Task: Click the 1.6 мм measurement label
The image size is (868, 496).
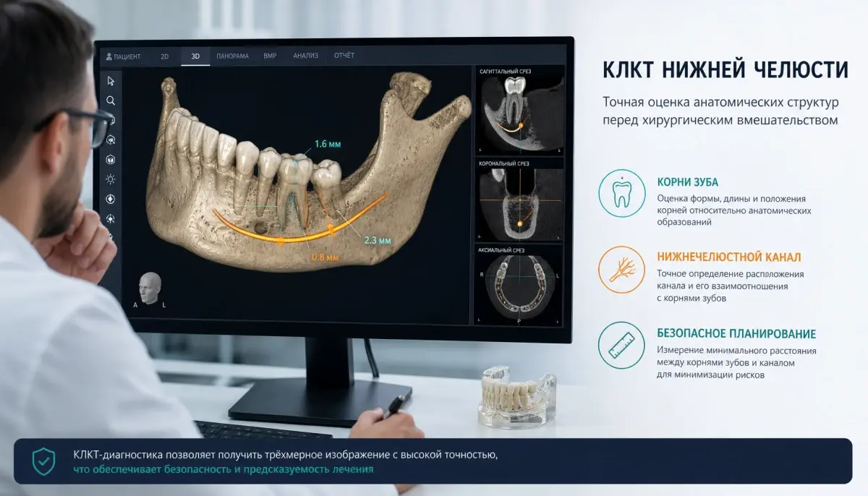Action: (x=328, y=145)
